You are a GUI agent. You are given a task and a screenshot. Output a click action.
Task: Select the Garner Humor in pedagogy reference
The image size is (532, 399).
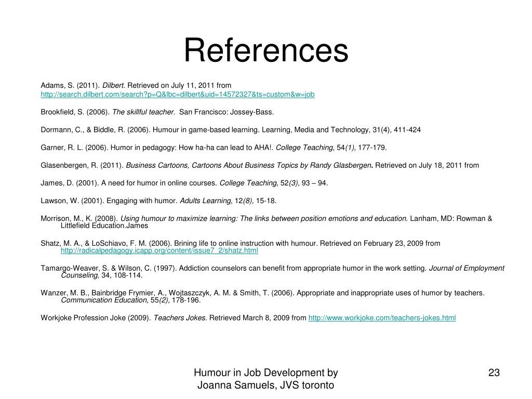click(x=214, y=148)
